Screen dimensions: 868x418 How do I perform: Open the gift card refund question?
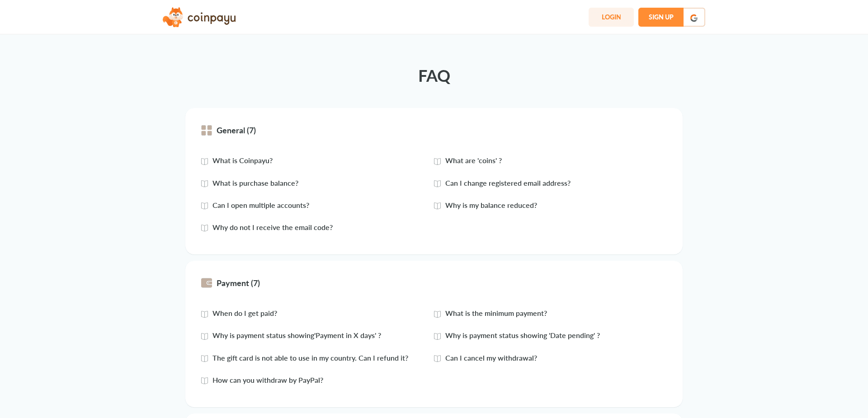point(310,358)
